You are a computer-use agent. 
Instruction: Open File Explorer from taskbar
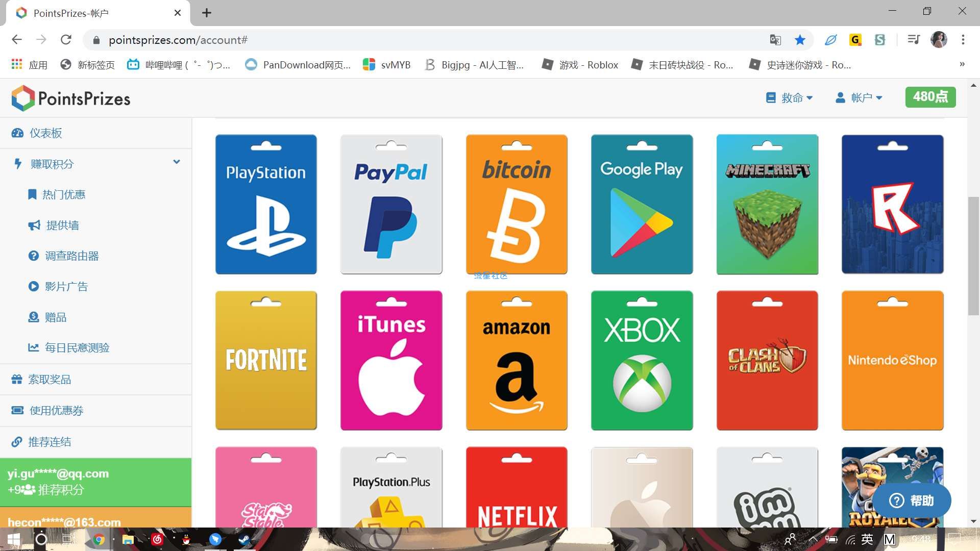[x=128, y=540]
